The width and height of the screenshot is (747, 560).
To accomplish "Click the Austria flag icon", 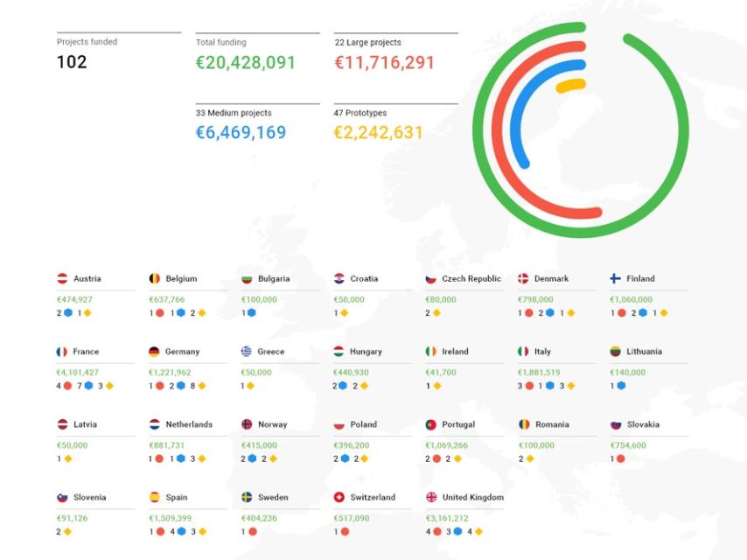I will click(x=62, y=279).
